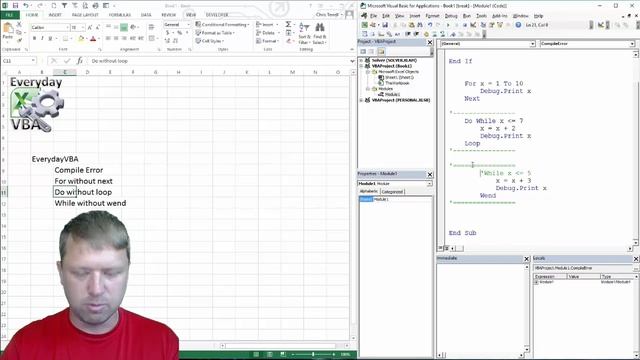
Task: Switch to Page Break Preview in status bar
Action: pos(282,354)
